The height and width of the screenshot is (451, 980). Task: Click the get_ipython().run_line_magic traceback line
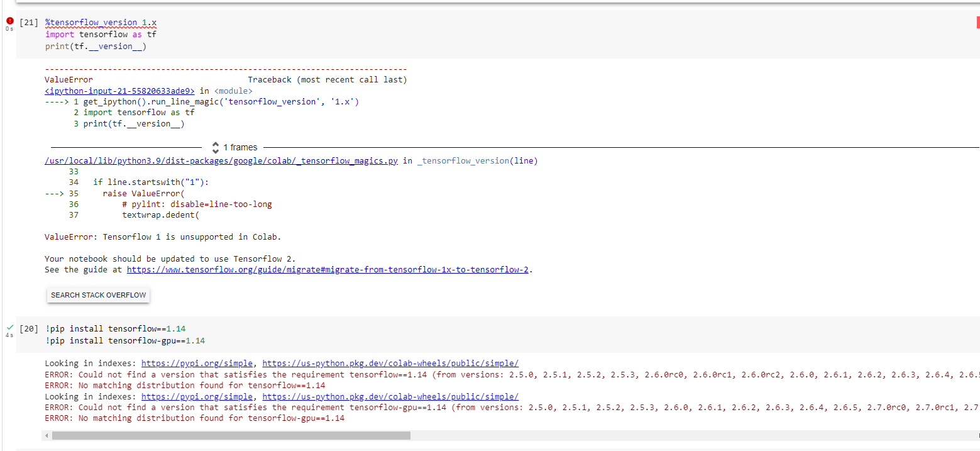pyautogui.click(x=221, y=101)
